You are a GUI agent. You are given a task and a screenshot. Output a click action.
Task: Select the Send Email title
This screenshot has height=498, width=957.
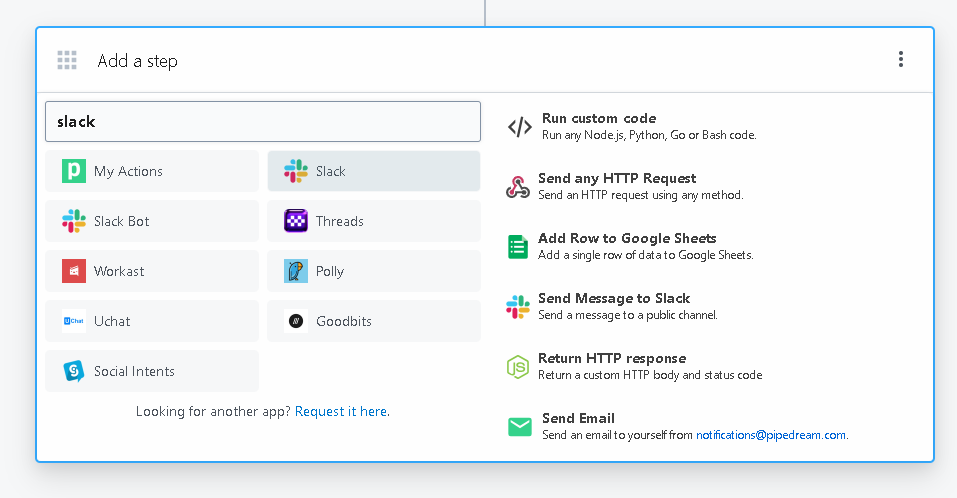578,418
